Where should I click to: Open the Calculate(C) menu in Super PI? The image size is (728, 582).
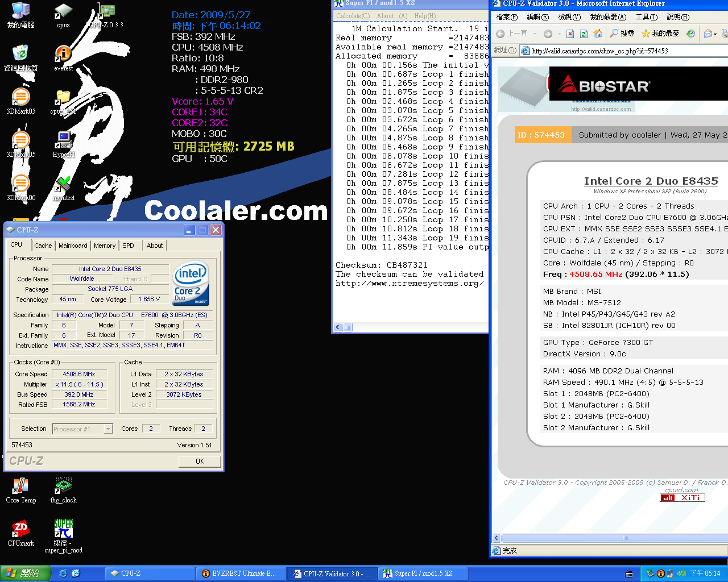click(353, 16)
